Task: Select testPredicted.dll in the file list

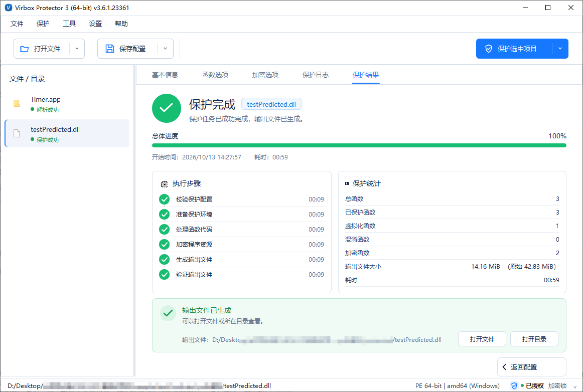Action: click(x=67, y=133)
